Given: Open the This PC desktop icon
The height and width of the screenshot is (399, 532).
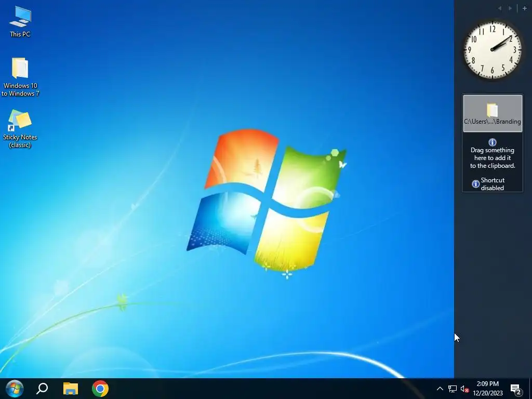Looking at the screenshot, I should pos(20,22).
